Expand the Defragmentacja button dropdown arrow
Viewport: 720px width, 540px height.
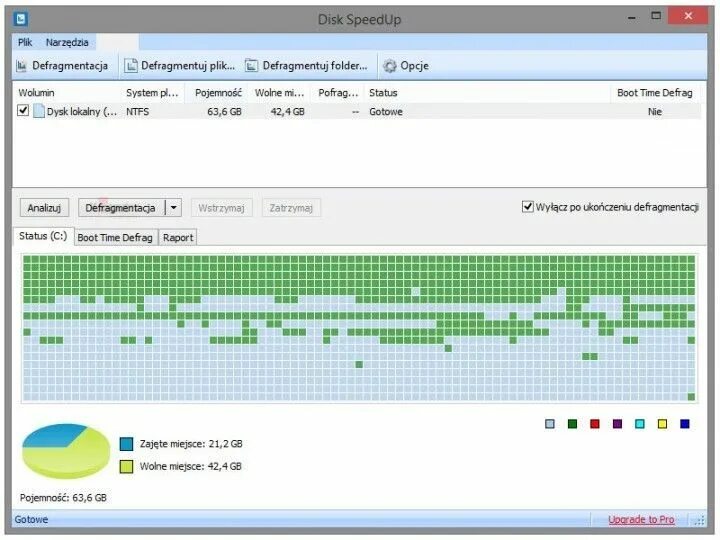coord(174,208)
